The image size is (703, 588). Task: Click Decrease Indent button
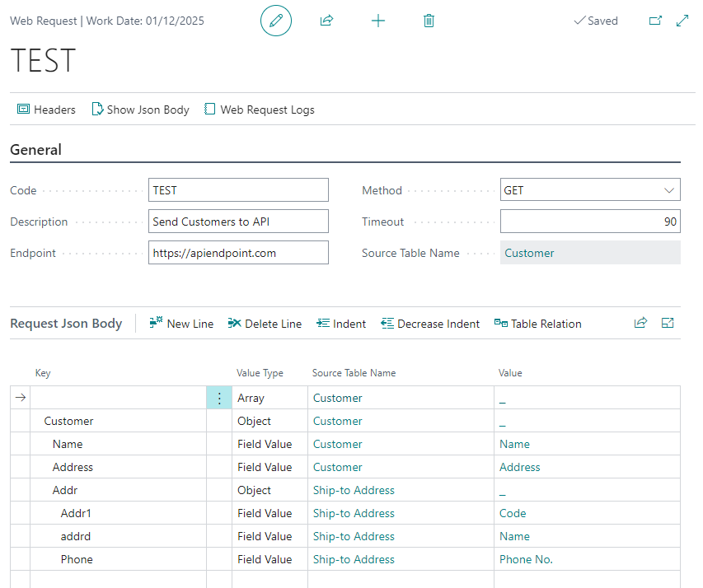click(x=430, y=324)
